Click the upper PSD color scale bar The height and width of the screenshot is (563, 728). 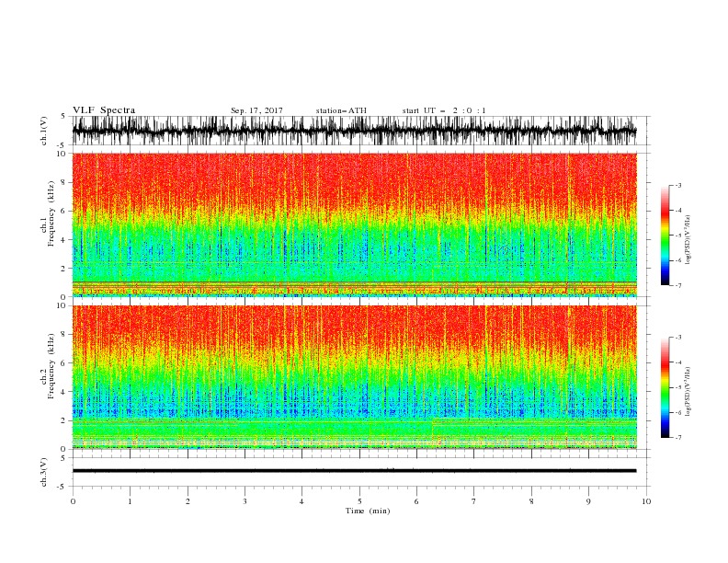tap(665, 235)
